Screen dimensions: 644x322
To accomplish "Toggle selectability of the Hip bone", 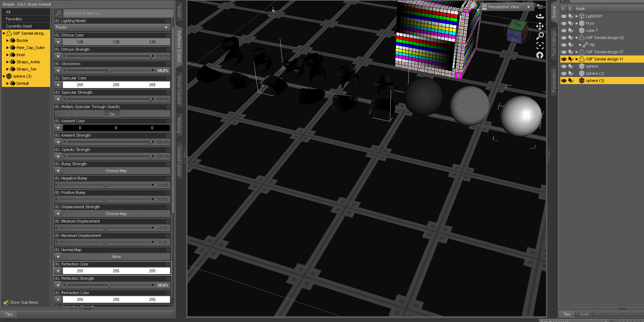I will 571,45.
